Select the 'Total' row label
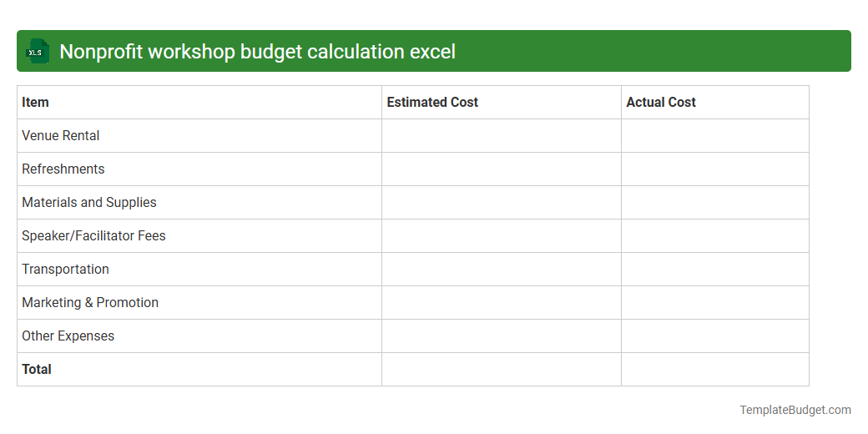Screen dimensions: 868x434 click(x=37, y=369)
